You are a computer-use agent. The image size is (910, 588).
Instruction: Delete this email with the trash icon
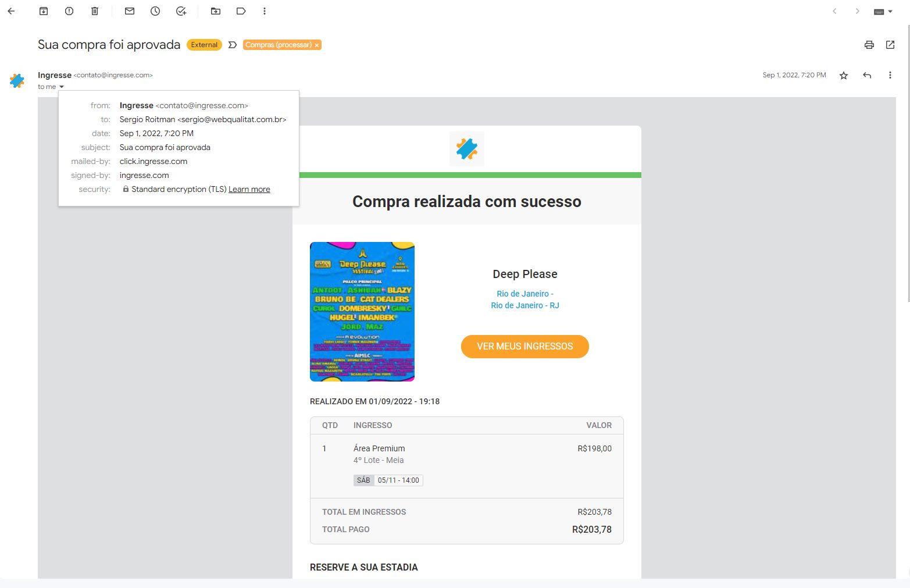(x=95, y=11)
